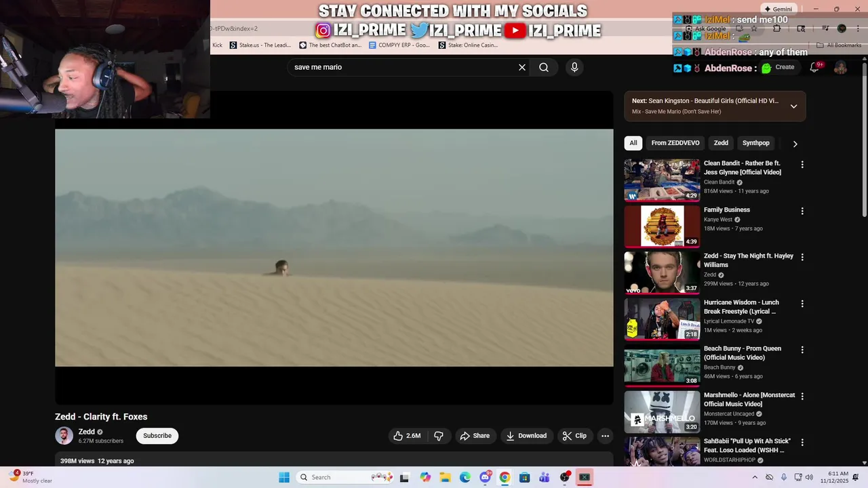Image resolution: width=868 pixels, height=488 pixels.
Task: Open the Windows Start menu
Action: 283,477
